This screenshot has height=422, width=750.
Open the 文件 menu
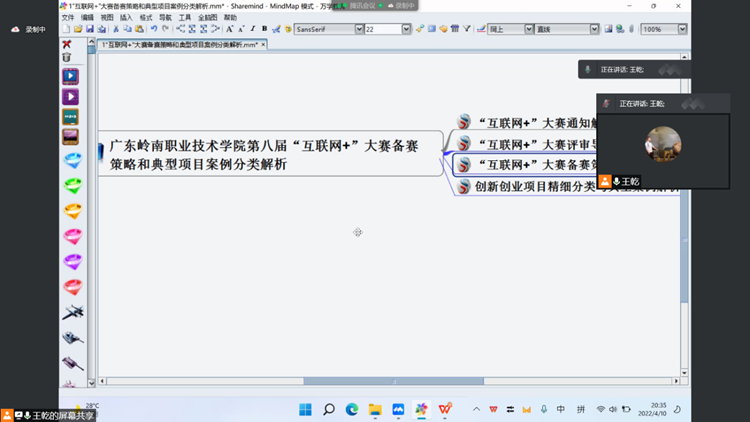[68, 18]
